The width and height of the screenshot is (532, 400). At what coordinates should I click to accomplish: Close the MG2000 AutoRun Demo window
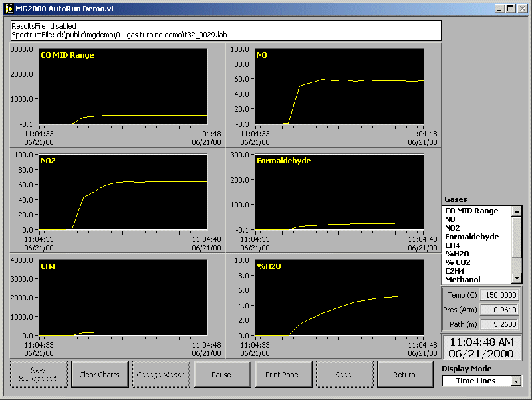pos(523,9)
